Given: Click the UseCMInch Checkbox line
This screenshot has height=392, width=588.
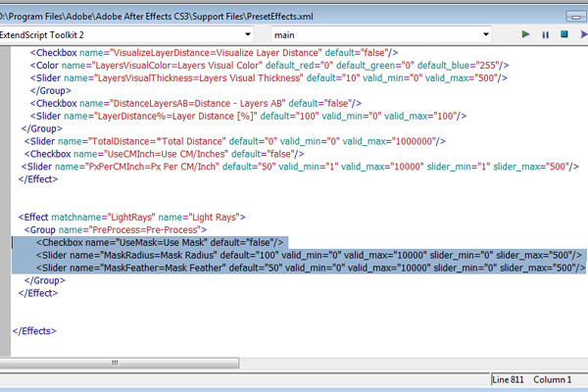Looking at the screenshot, I should [165, 154].
